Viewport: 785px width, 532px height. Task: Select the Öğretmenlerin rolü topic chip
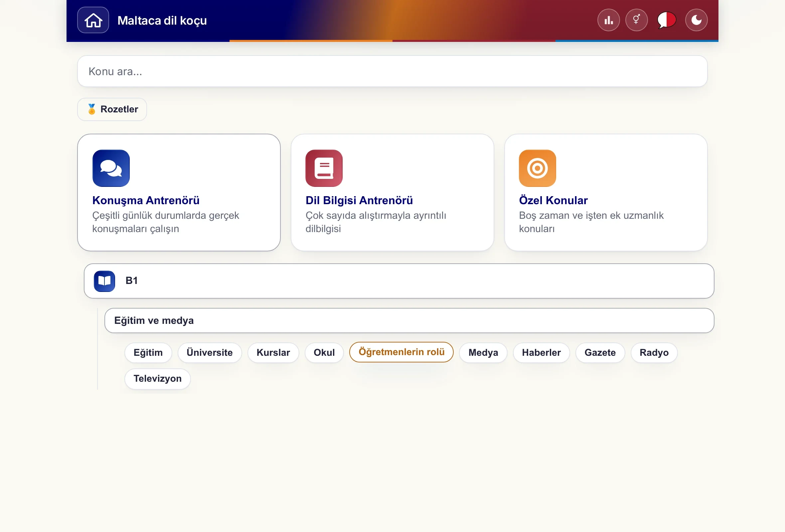(401, 352)
